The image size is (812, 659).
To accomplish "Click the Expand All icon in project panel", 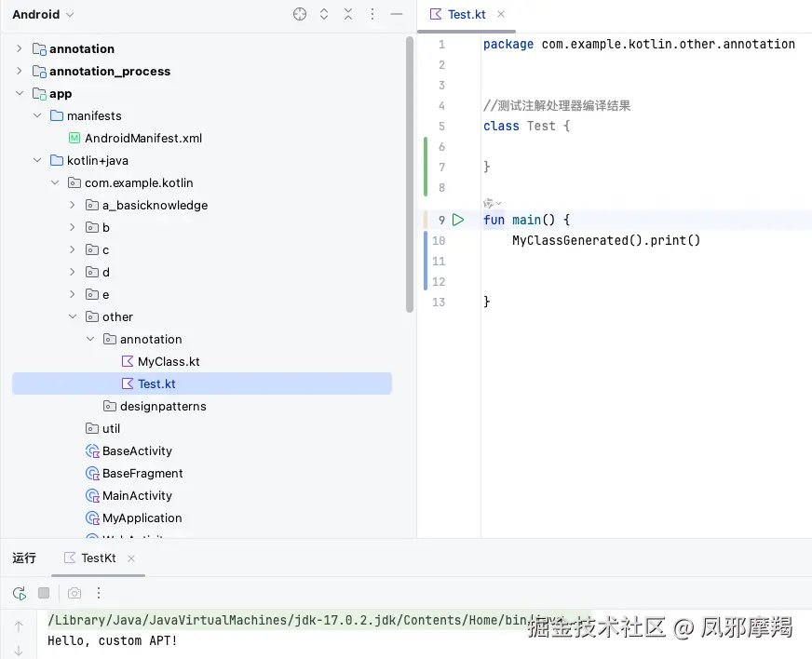I will click(324, 14).
